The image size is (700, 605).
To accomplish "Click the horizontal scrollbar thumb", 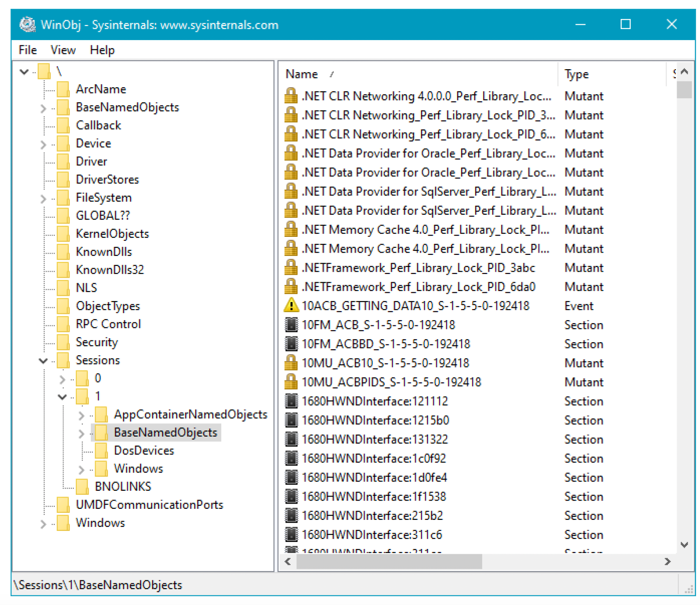I will (x=389, y=561).
